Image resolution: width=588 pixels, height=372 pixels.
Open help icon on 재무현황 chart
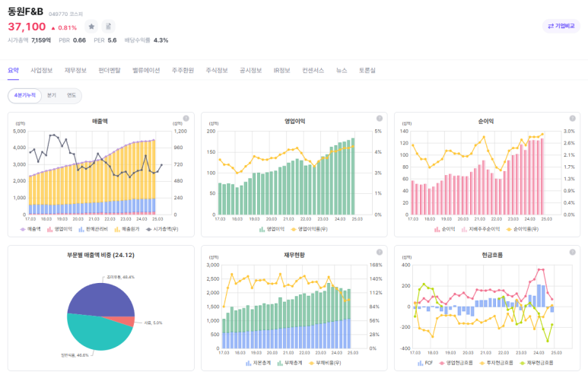point(380,252)
